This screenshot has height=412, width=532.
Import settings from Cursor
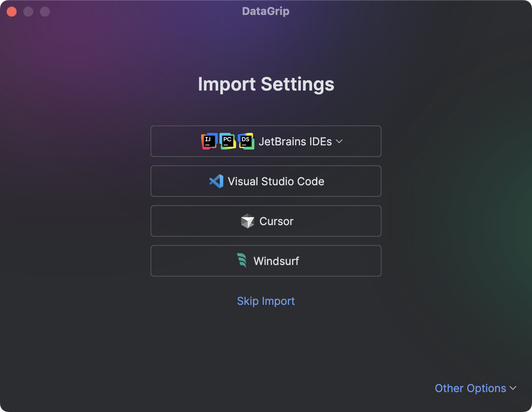[266, 221]
